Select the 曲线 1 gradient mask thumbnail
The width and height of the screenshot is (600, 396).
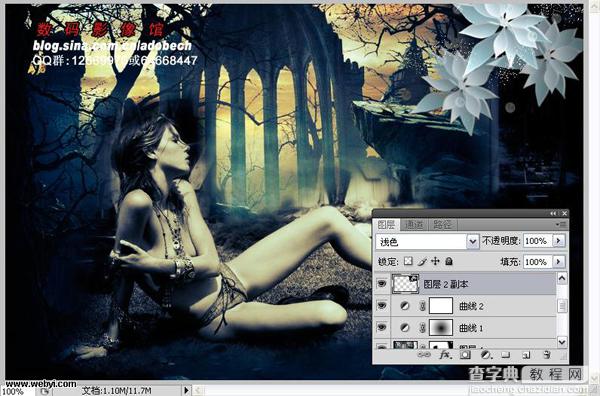(441, 328)
